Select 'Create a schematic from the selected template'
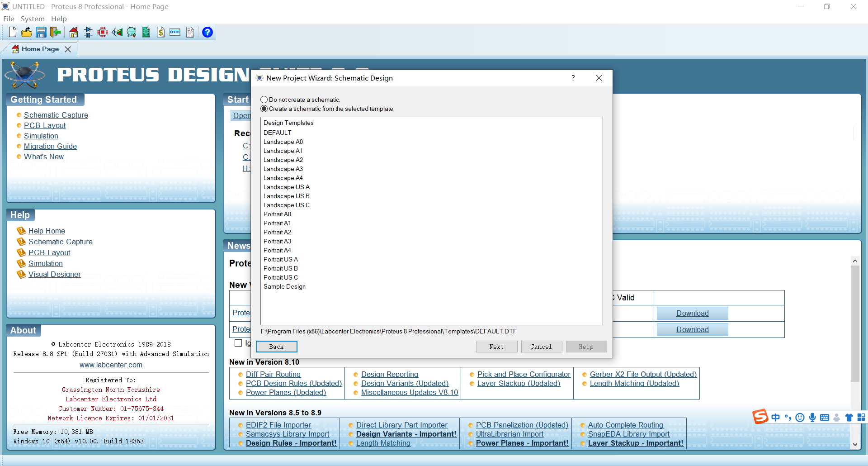The width and height of the screenshot is (868, 466). [x=264, y=109]
